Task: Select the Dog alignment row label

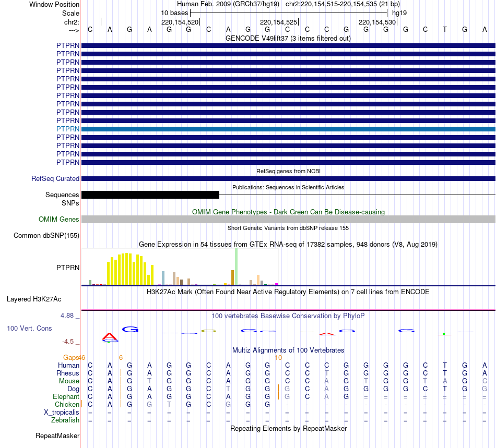Action: coord(73,389)
